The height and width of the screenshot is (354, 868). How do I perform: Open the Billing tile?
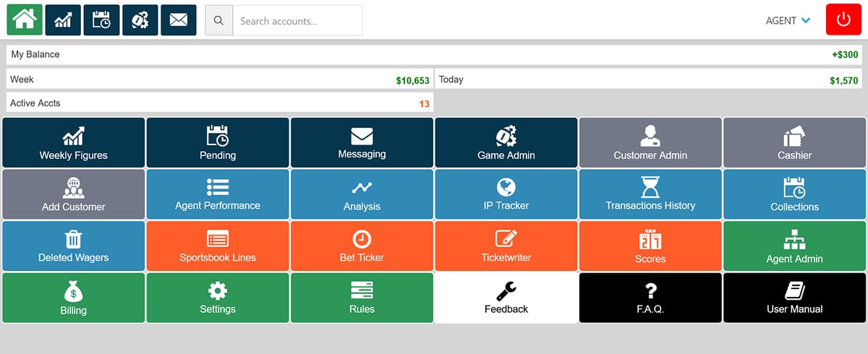pos(73,298)
